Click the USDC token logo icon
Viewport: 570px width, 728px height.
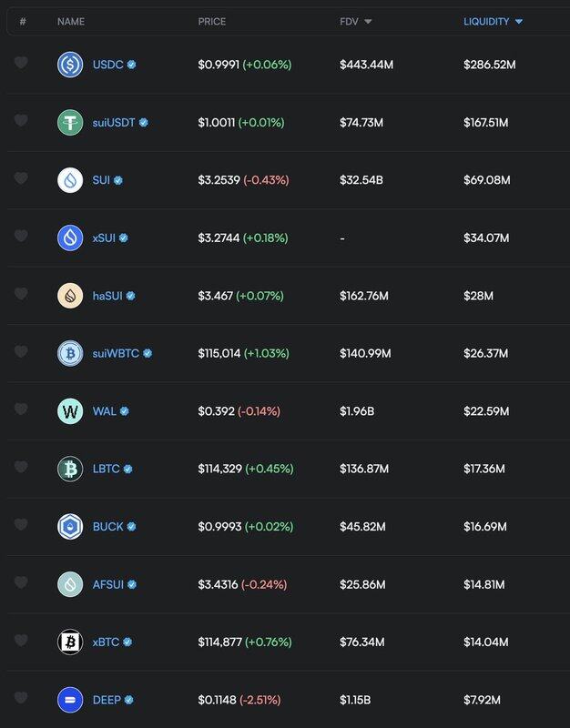(x=70, y=65)
